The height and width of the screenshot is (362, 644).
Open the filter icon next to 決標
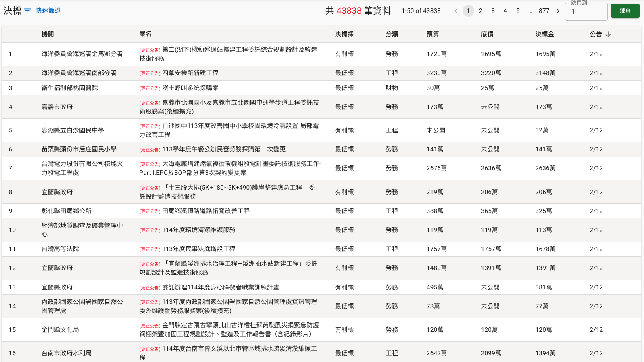pos(27,11)
